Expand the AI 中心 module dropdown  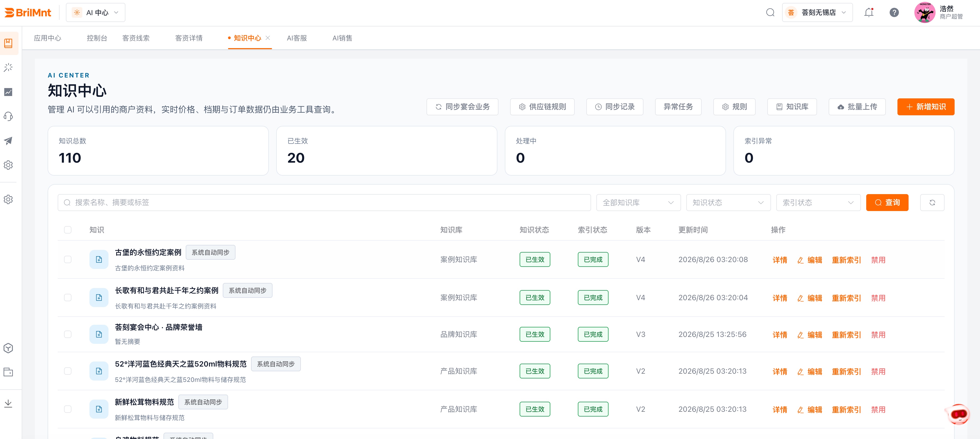click(96, 12)
